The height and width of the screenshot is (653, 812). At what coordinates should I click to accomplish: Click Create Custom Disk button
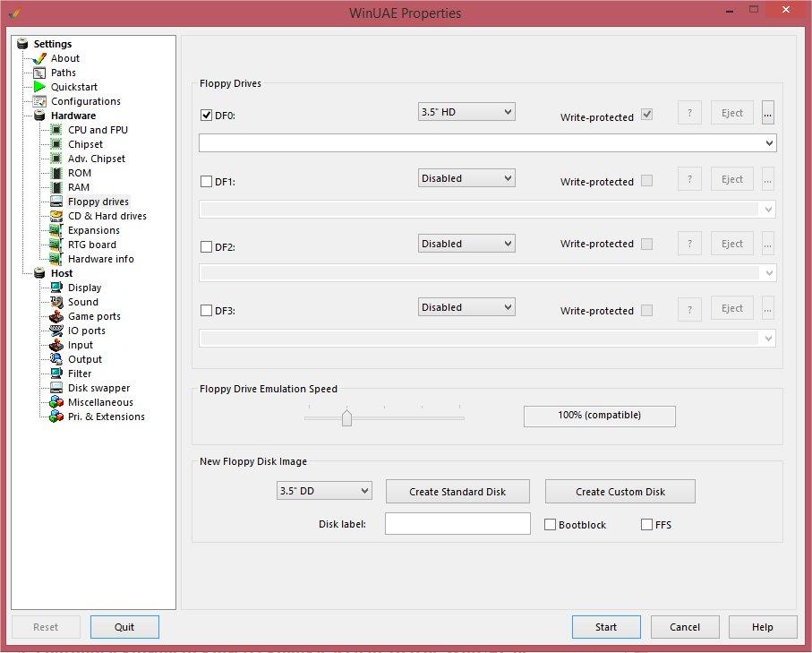(x=620, y=491)
